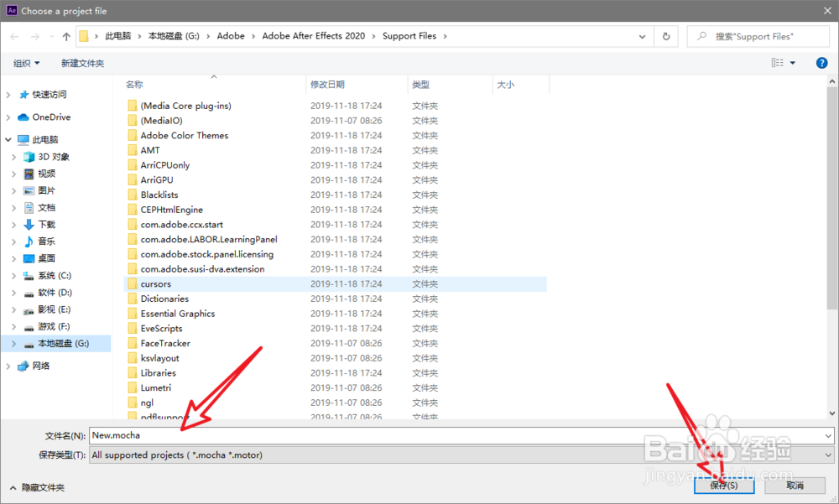Viewport: 839px width, 504px height.
Task: Click in the search Support Files box
Action: [x=758, y=36]
